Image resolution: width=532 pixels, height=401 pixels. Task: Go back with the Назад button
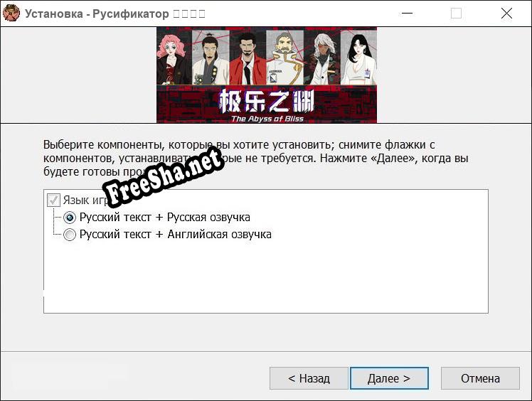tap(309, 378)
